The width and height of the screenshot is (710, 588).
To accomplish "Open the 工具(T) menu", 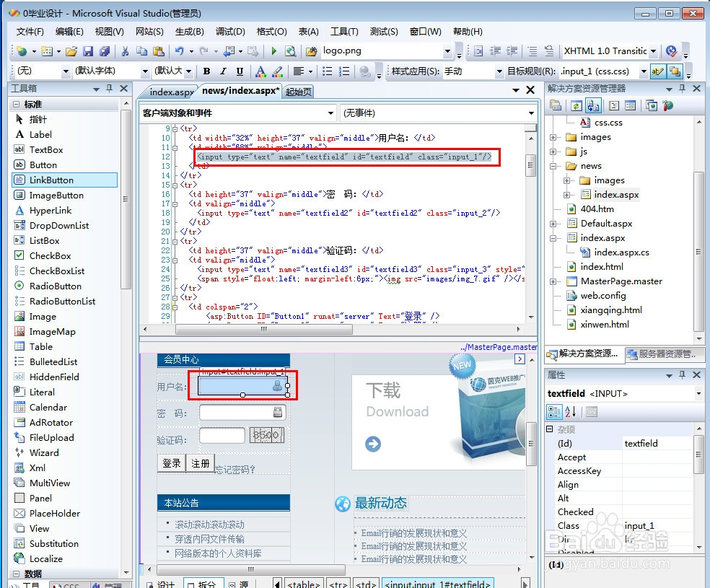I will [x=344, y=32].
